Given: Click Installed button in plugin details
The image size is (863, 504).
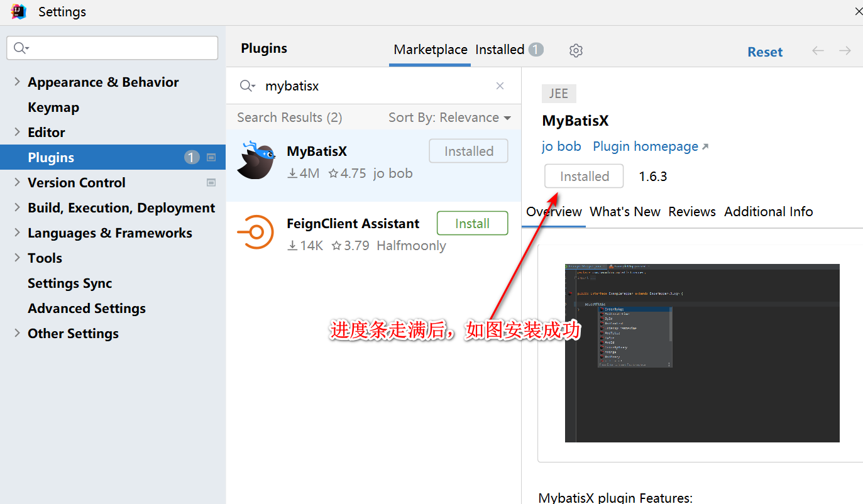Looking at the screenshot, I should tap(584, 176).
